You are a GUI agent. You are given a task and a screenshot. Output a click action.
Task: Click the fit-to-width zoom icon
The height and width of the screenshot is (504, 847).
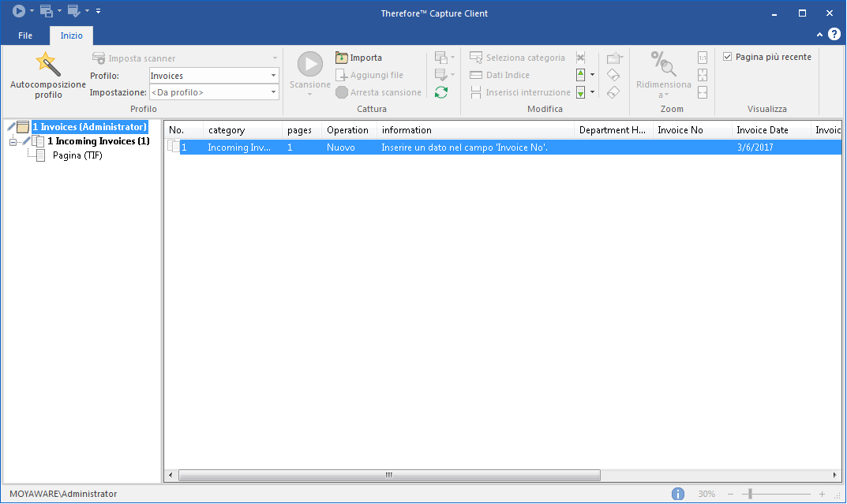(703, 91)
